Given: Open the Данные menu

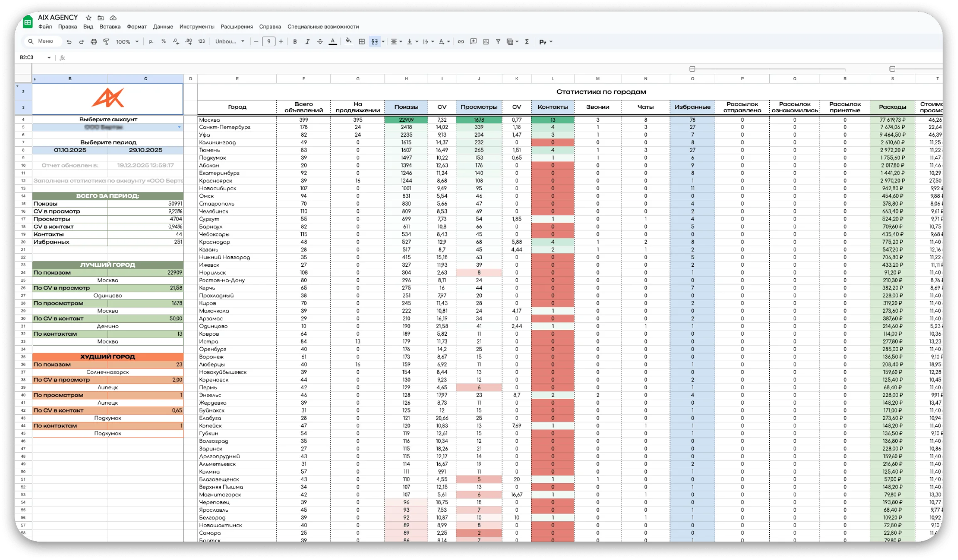Looking at the screenshot, I should point(163,27).
